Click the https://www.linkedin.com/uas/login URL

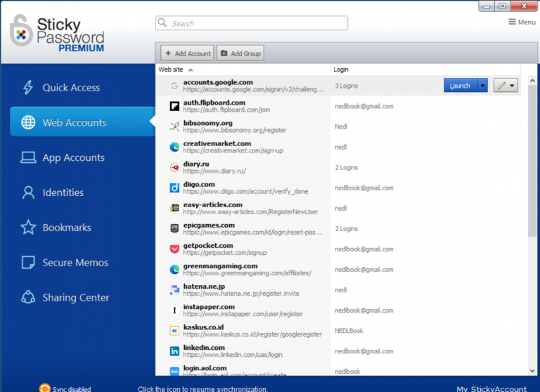[x=233, y=355]
